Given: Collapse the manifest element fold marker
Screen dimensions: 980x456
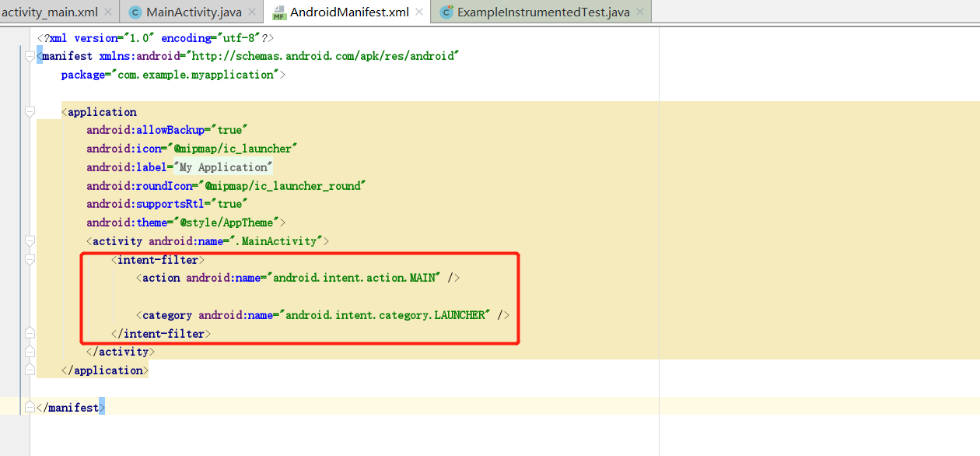Looking at the screenshot, I should (30, 56).
